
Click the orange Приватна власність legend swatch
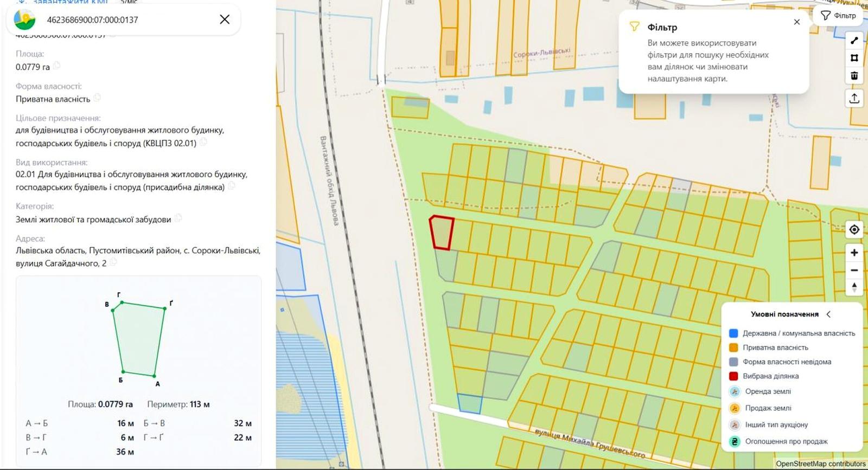click(x=733, y=347)
